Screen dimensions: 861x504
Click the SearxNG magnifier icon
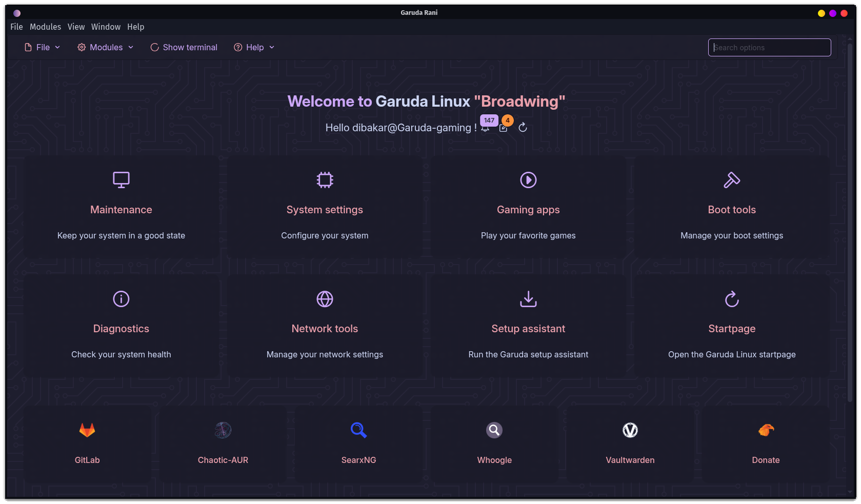click(x=358, y=430)
